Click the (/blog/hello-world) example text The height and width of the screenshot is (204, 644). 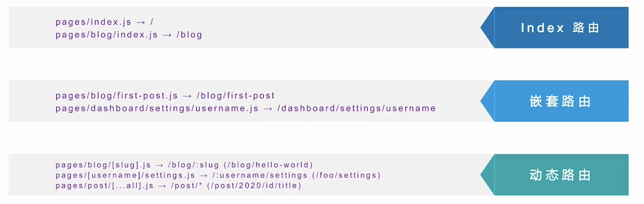pyautogui.click(x=268, y=165)
